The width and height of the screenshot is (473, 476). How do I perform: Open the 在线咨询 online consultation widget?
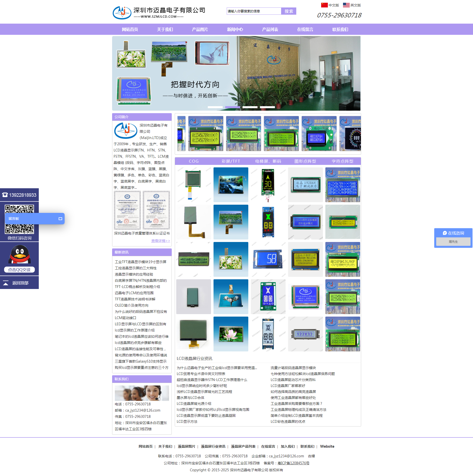[453, 233]
